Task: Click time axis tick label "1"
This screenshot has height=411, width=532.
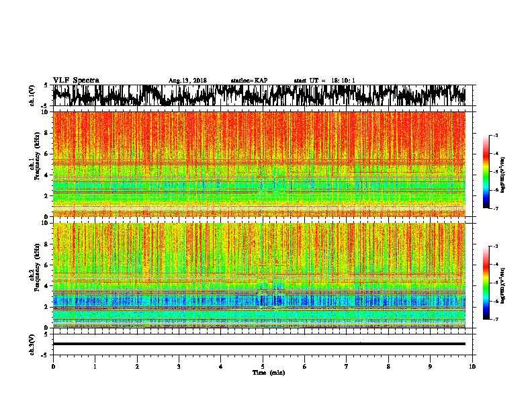Action: click(95, 367)
